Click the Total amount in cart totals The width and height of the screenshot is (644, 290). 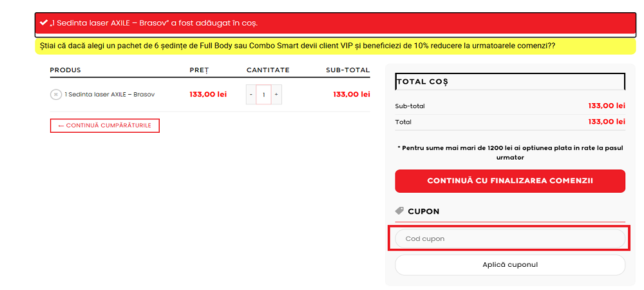pyautogui.click(x=607, y=122)
